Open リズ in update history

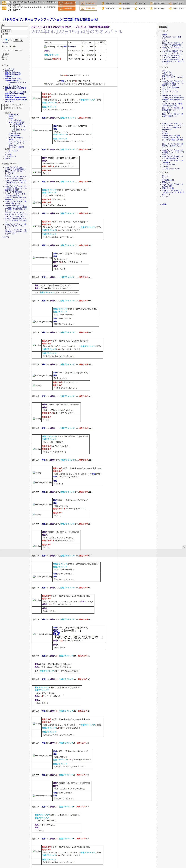[164, 39]
